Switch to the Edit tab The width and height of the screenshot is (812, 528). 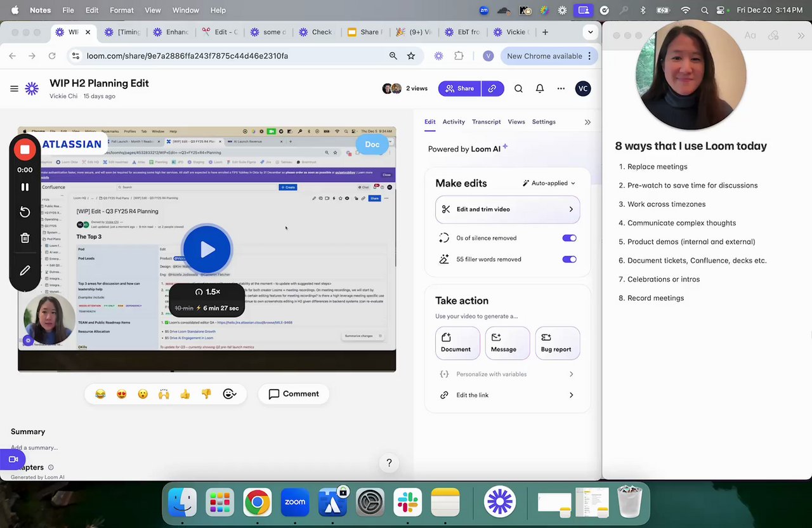coord(430,122)
